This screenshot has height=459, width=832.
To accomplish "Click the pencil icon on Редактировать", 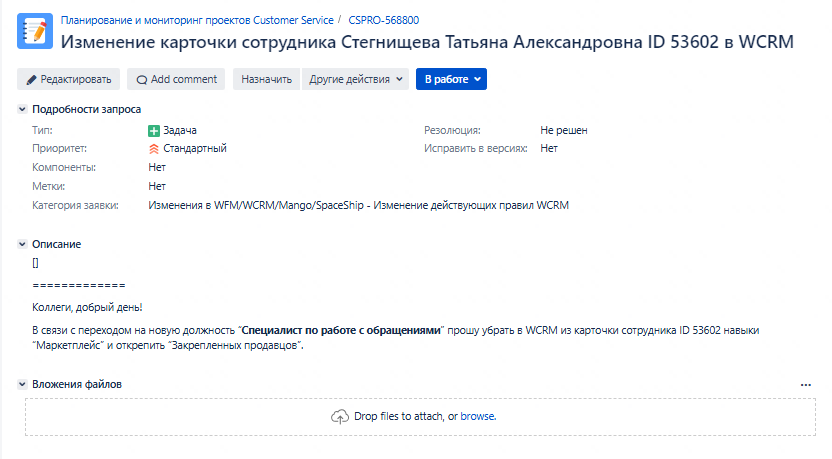I will 31,80.
